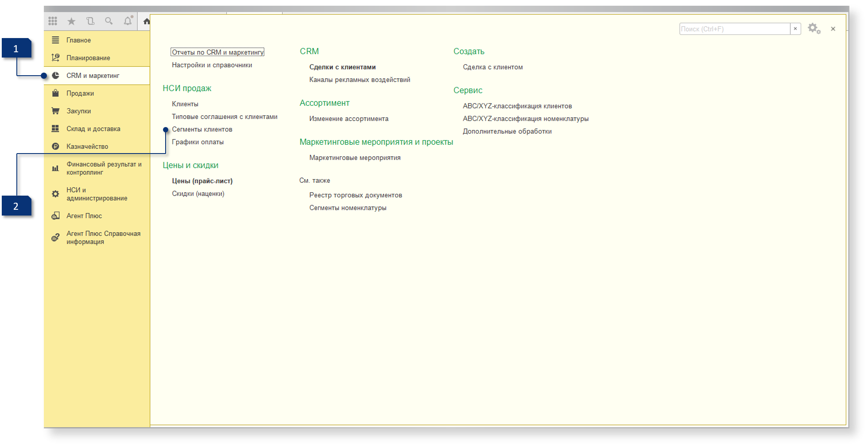Click the green CRM group heading

pyautogui.click(x=309, y=51)
